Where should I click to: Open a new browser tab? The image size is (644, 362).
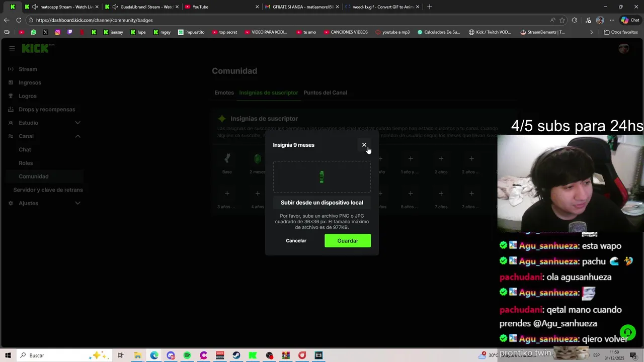tap(429, 7)
